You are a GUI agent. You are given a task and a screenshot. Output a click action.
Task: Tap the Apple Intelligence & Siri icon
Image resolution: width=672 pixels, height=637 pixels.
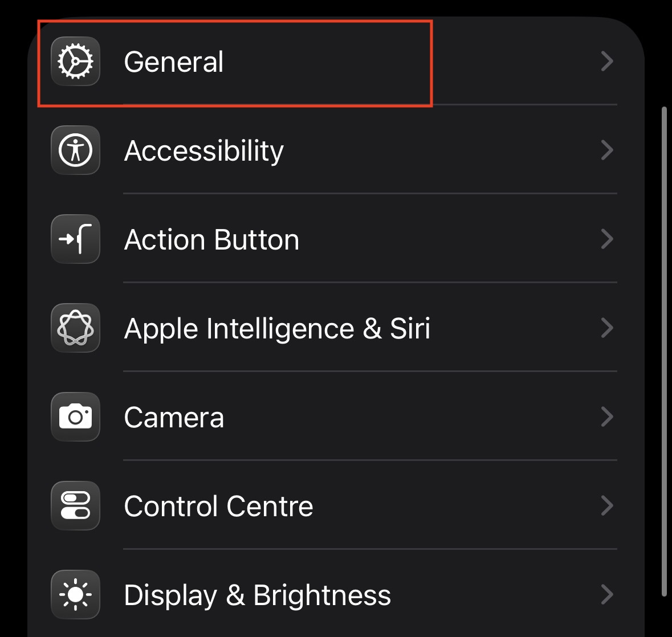click(x=75, y=328)
